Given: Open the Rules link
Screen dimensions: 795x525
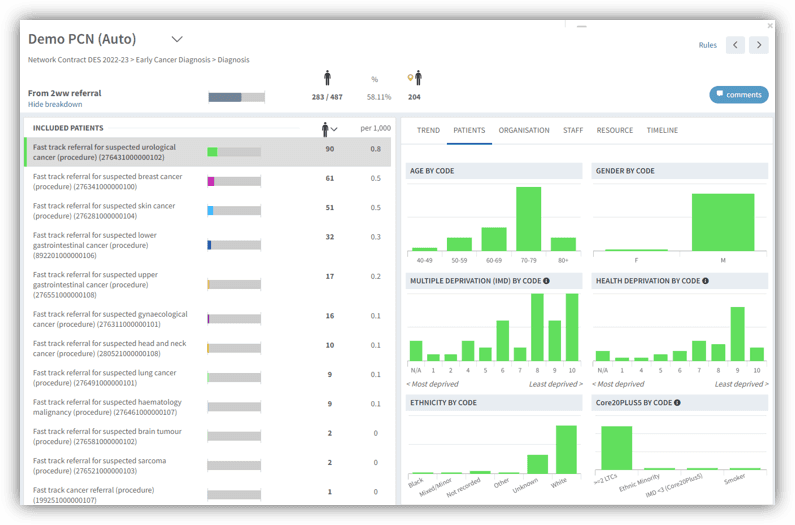Looking at the screenshot, I should pyautogui.click(x=707, y=45).
